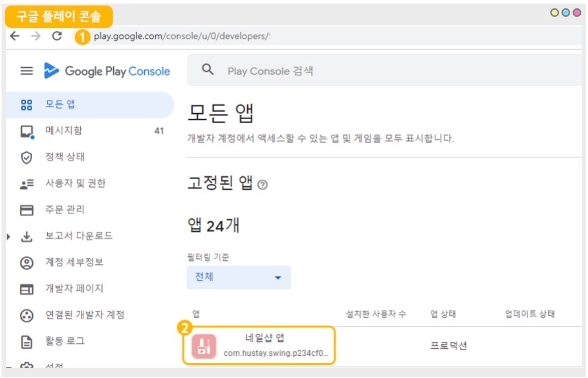The height and width of the screenshot is (378, 588).
Task: Click the 앱 column header
Action: coord(196,314)
